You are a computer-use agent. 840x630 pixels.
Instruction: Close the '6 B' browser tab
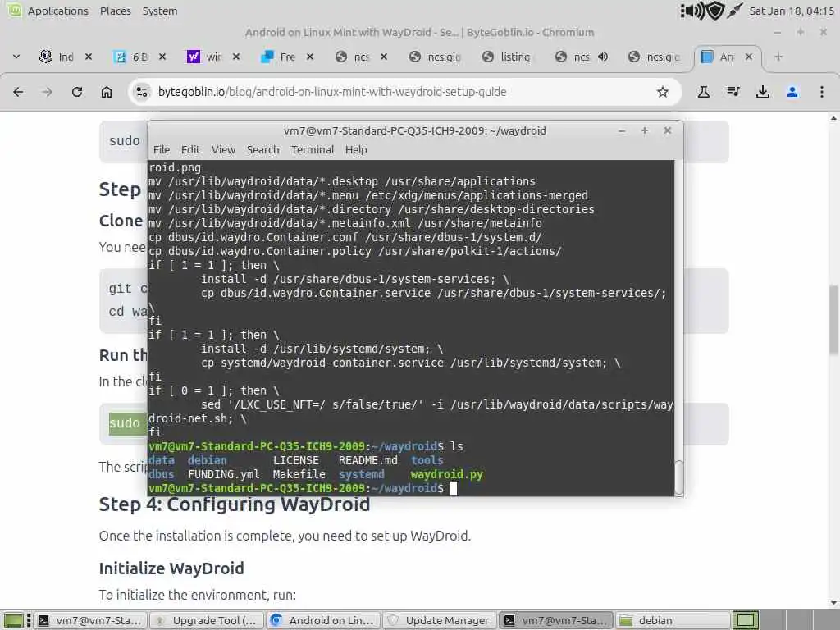click(x=162, y=57)
